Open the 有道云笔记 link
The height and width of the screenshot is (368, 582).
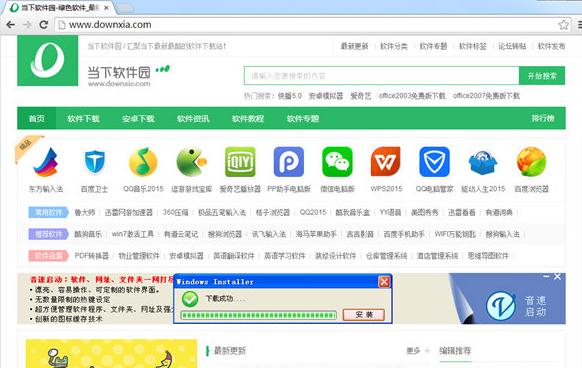(181, 234)
